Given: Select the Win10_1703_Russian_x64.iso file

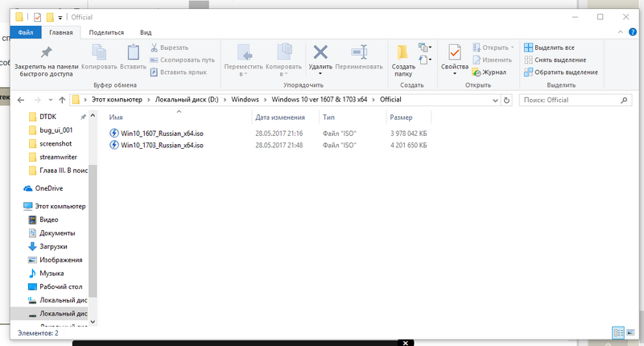Looking at the screenshot, I should (x=162, y=145).
